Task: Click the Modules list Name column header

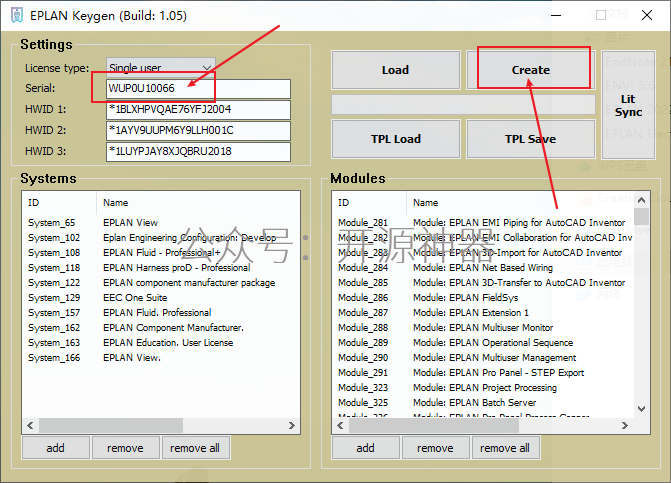Action: tap(520, 203)
